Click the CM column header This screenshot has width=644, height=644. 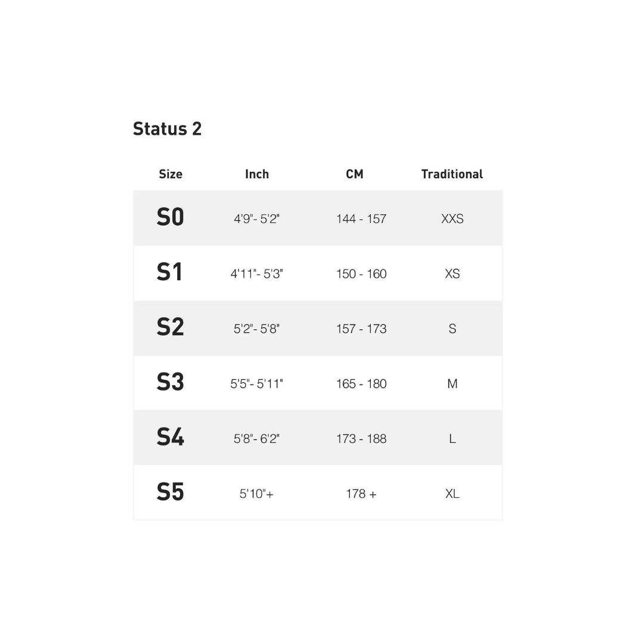pyautogui.click(x=354, y=174)
